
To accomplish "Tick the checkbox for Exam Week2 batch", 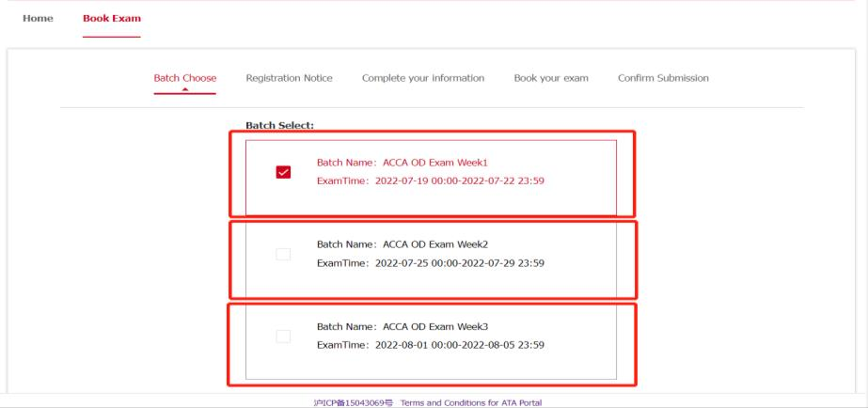I will (283, 254).
